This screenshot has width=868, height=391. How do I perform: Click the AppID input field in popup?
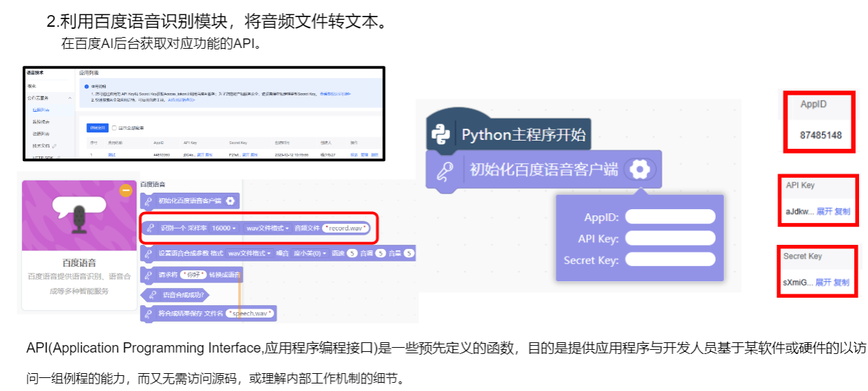(x=670, y=217)
